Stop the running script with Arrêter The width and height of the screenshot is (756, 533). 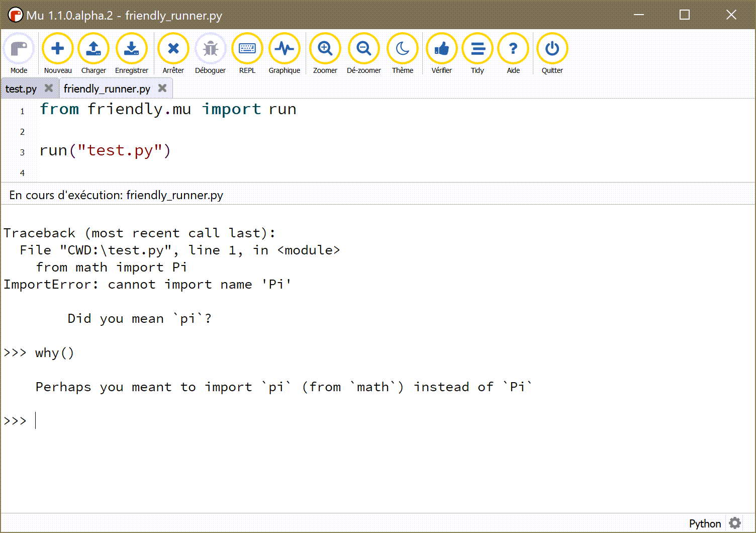coord(173,54)
